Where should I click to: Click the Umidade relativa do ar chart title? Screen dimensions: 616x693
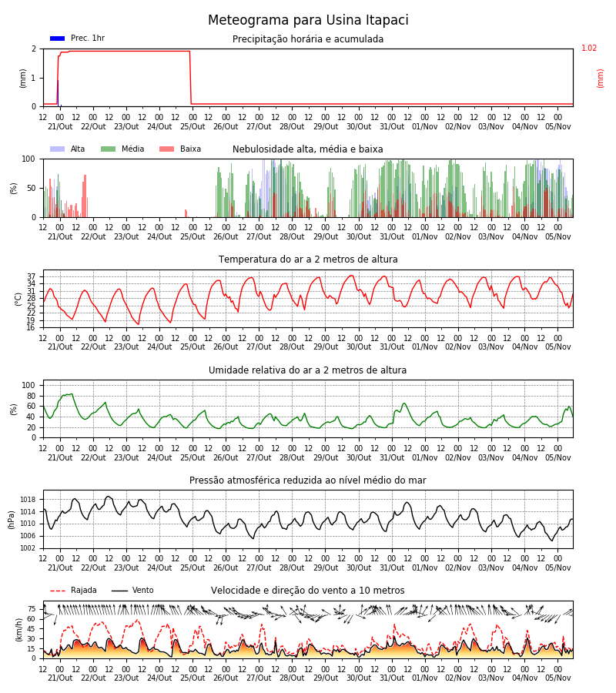308,370
